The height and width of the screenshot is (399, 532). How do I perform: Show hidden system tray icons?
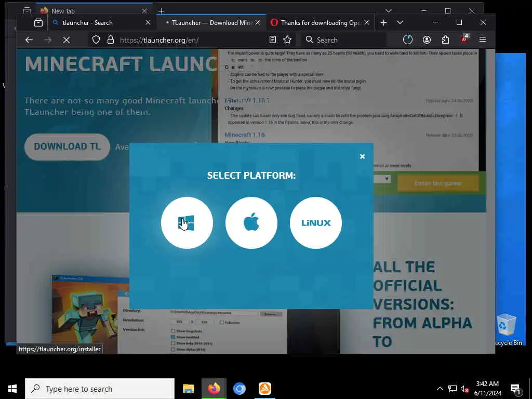[x=440, y=389]
